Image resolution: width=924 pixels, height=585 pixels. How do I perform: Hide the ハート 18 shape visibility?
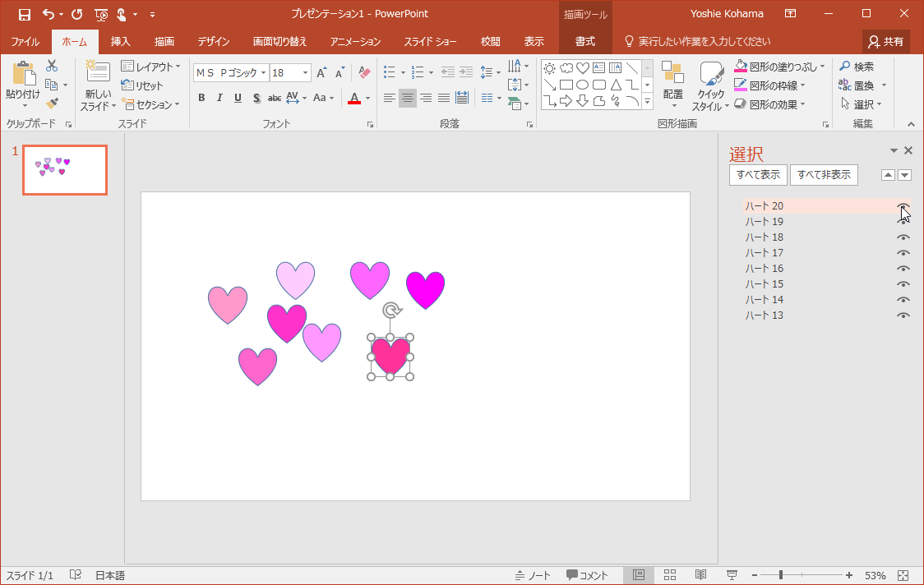(903, 237)
